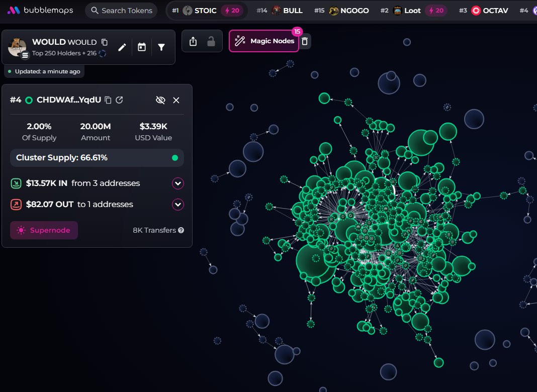Open the #3 OCTAV token from the top bar

(484, 10)
